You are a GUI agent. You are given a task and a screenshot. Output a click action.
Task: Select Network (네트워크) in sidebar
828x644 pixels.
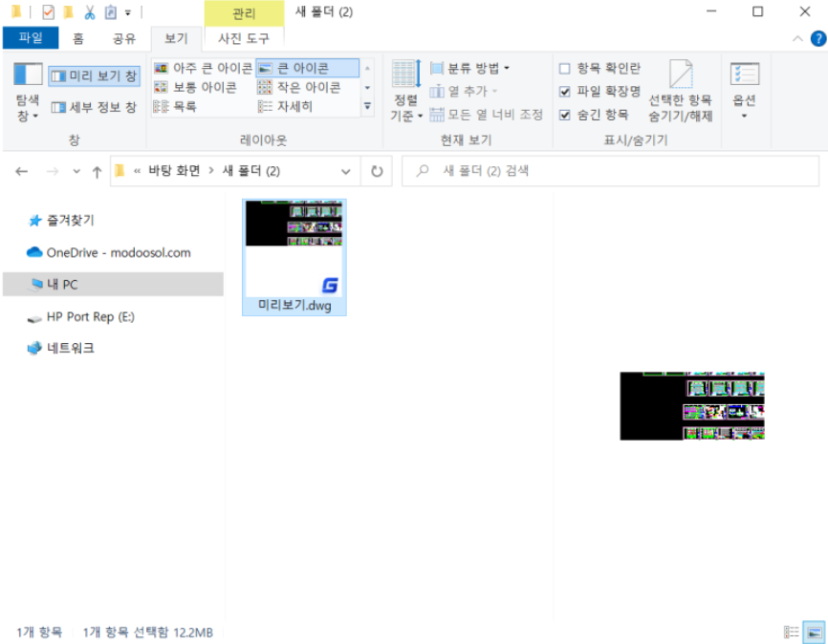click(x=61, y=348)
